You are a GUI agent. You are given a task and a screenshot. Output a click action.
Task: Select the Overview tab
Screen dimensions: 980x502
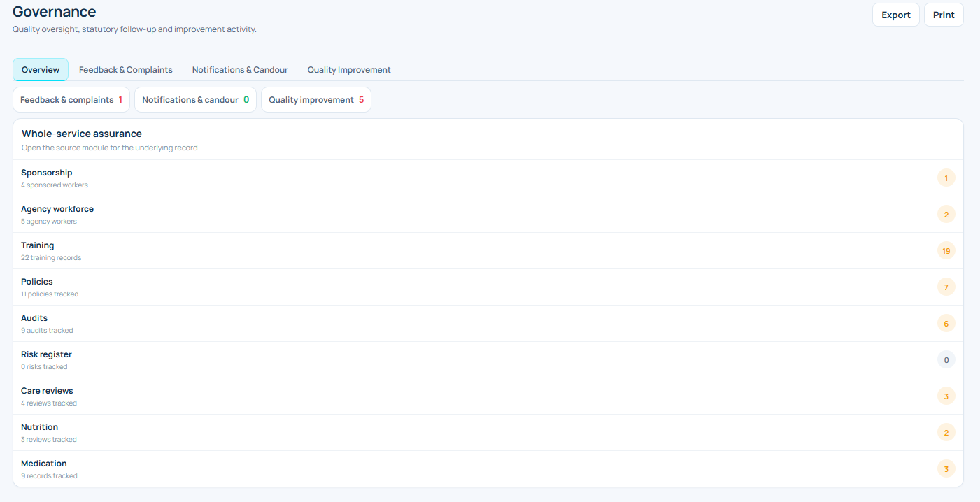point(41,70)
